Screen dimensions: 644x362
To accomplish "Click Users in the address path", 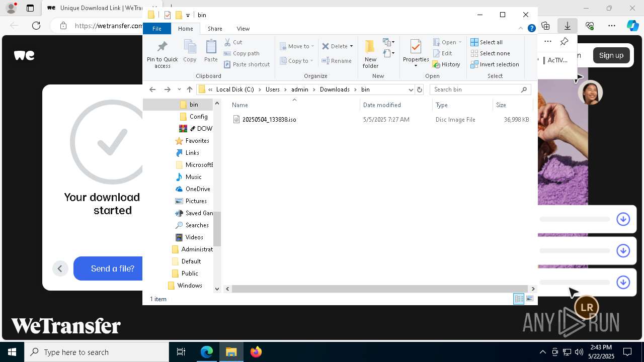I will tap(272, 89).
